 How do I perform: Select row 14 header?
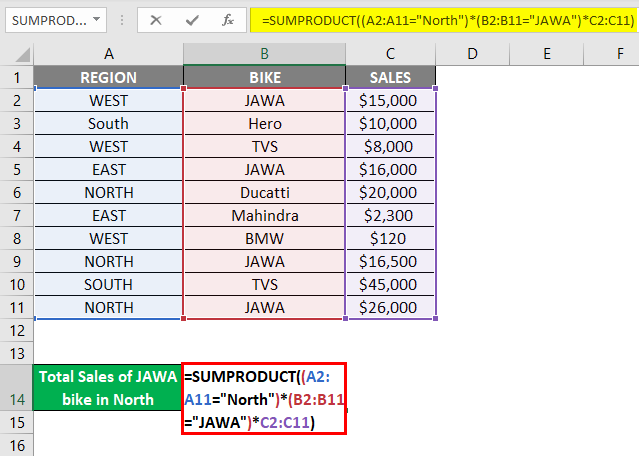coord(17,388)
